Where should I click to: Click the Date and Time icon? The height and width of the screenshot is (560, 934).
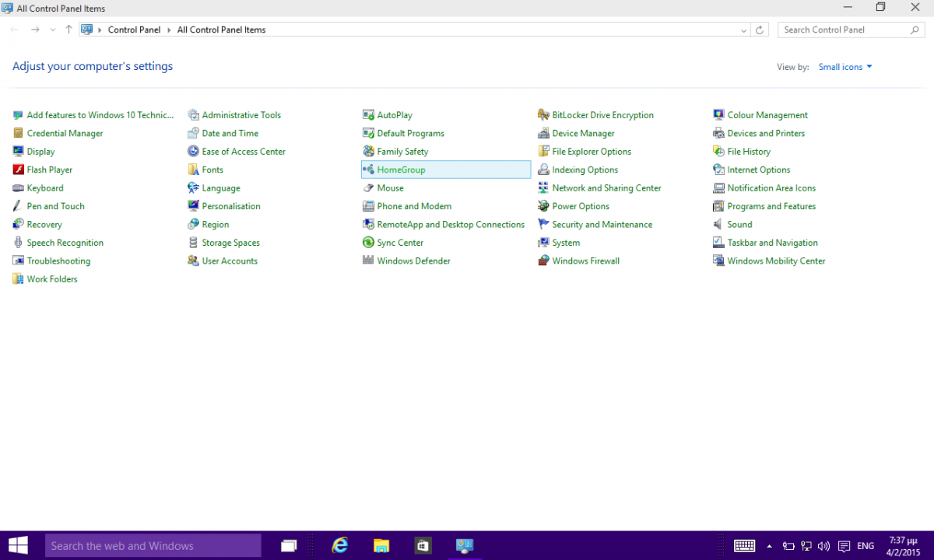tap(193, 133)
